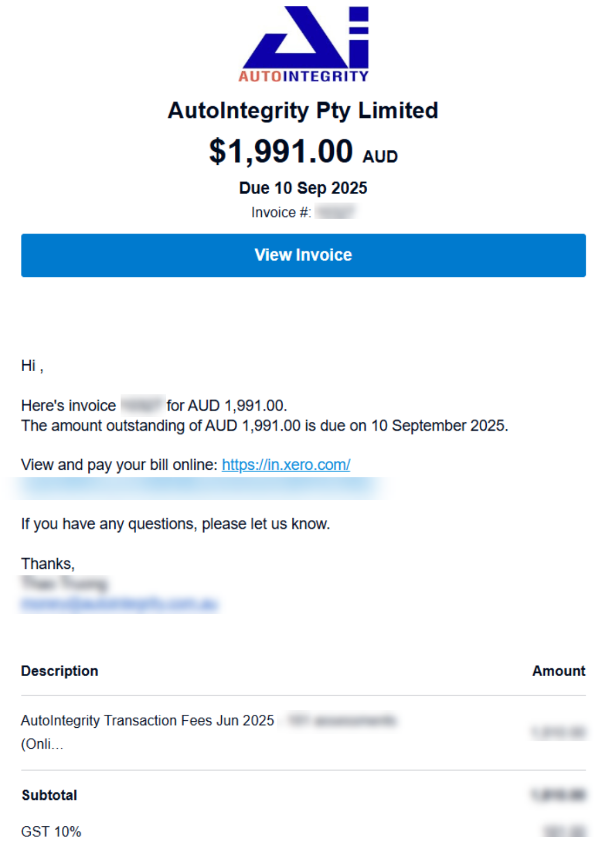Click the blurred invoice number after Here's invoice

click(141, 405)
